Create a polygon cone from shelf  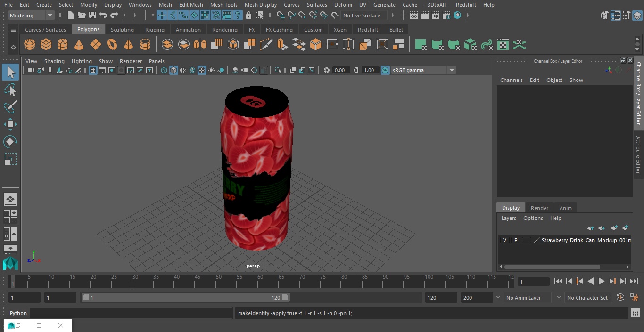(79, 45)
